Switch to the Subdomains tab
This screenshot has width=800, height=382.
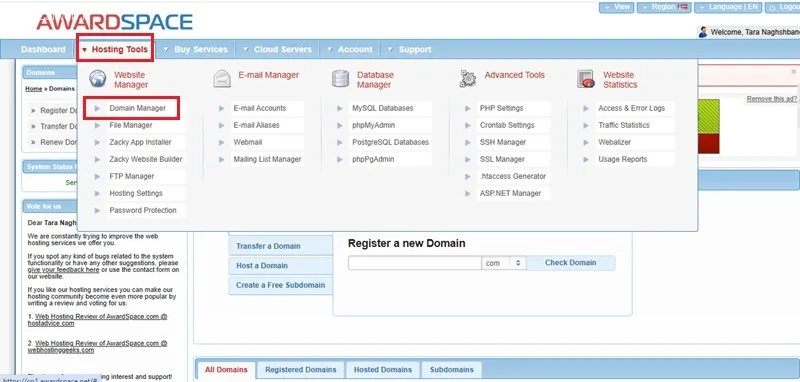tap(452, 370)
